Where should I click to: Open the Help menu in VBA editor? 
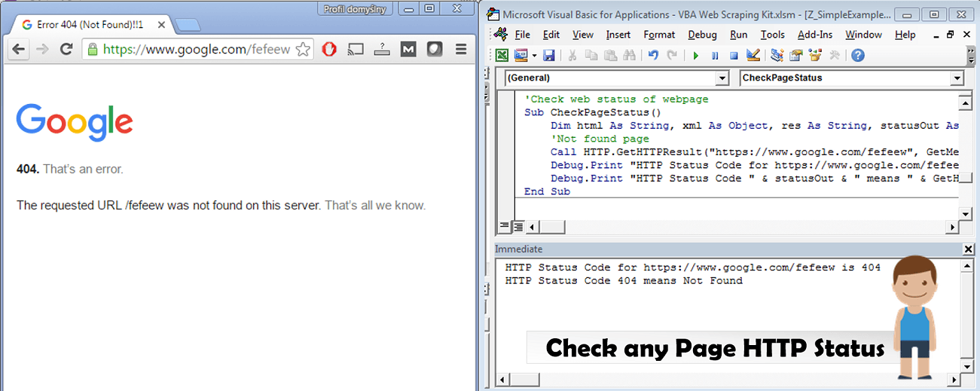905,35
